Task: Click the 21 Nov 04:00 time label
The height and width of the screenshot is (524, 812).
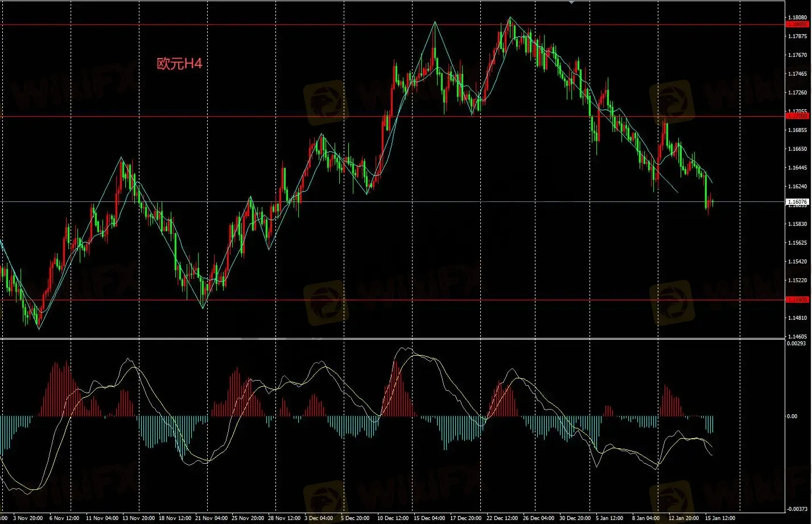Action: point(212,519)
